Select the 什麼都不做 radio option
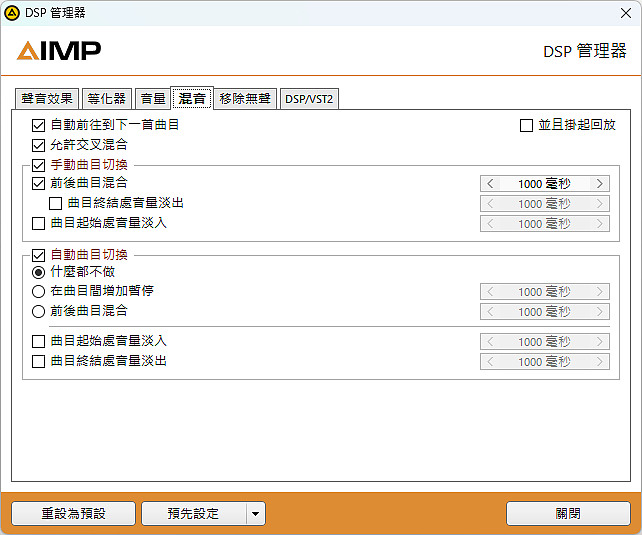642x535 pixels. [x=38, y=272]
